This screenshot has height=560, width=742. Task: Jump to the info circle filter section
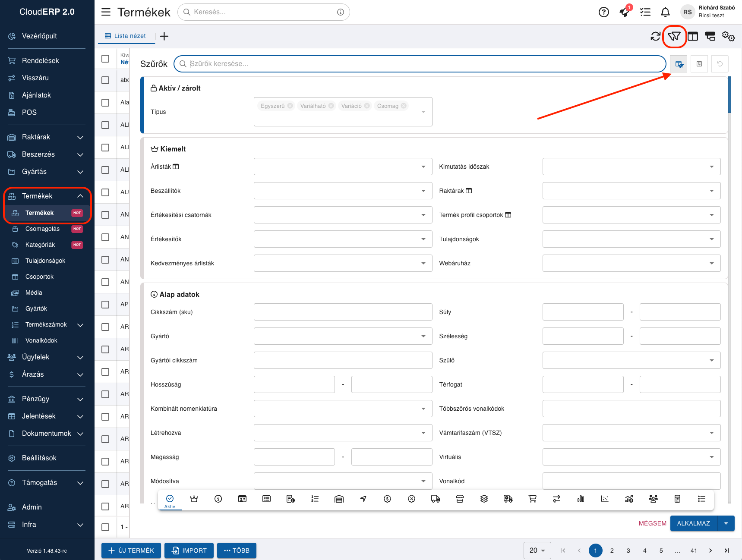pyautogui.click(x=218, y=499)
